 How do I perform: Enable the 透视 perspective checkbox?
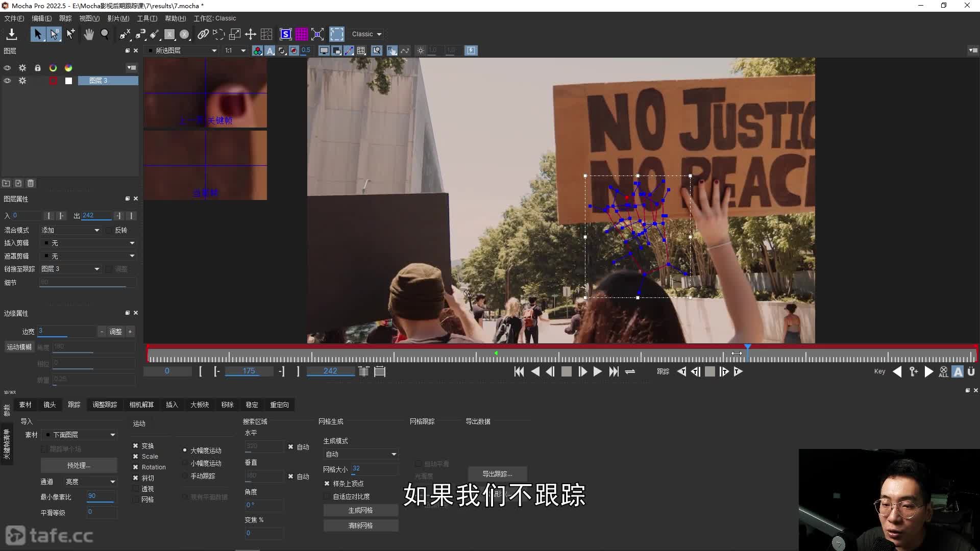pos(136,489)
